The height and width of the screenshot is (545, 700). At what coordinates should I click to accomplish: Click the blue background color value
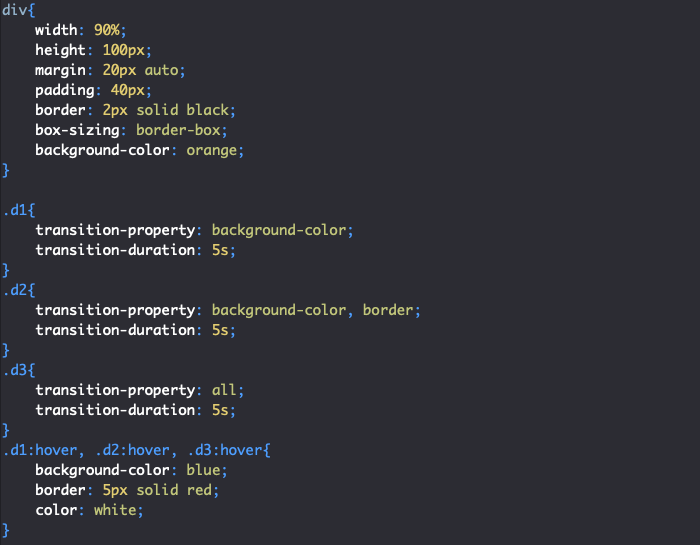coord(207,470)
